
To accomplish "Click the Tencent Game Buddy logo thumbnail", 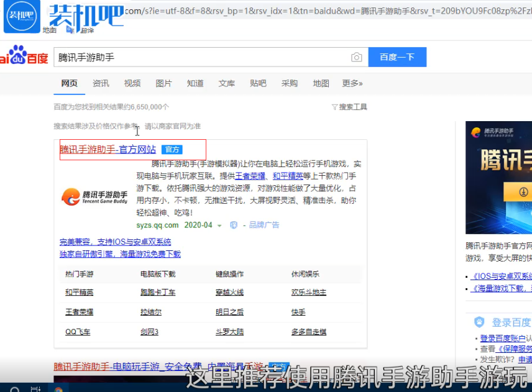I will pyautogui.click(x=94, y=197).
